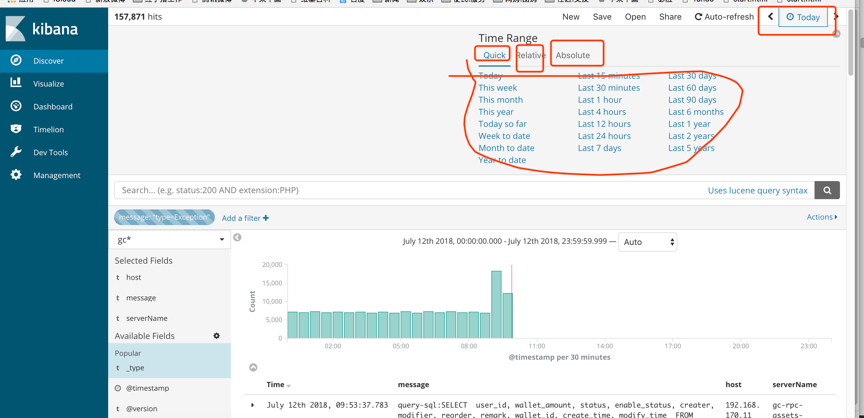The height and width of the screenshot is (418, 864).
Task: Select 'Today so far' time range
Action: pyautogui.click(x=503, y=124)
